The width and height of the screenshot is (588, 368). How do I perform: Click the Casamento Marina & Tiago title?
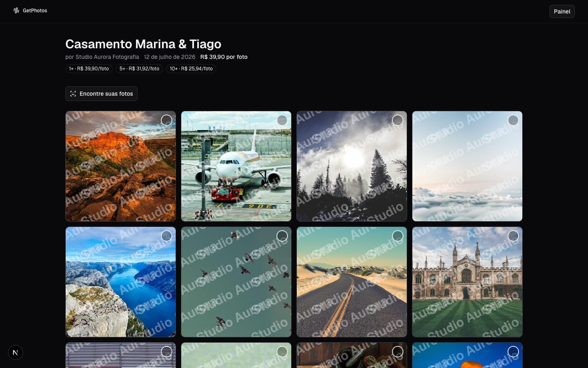[x=143, y=44]
